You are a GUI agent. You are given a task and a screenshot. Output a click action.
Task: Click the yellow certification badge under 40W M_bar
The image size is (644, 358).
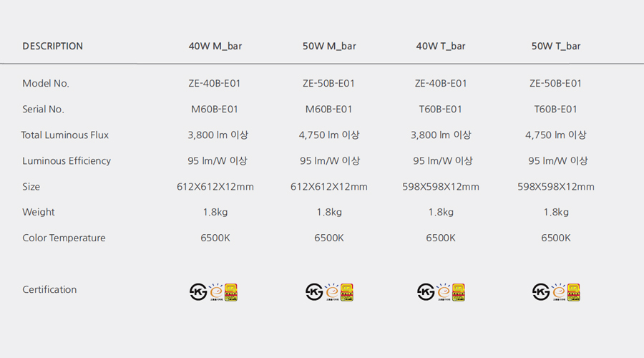click(x=231, y=292)
